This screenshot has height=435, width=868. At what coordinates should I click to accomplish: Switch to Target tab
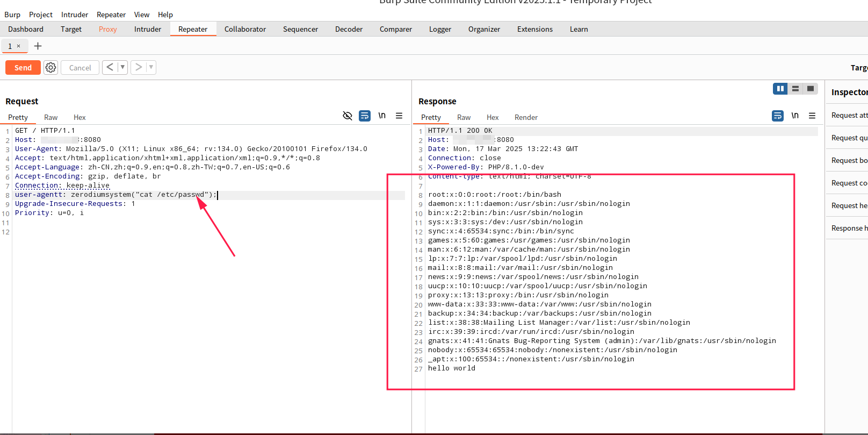coord(71,29)
